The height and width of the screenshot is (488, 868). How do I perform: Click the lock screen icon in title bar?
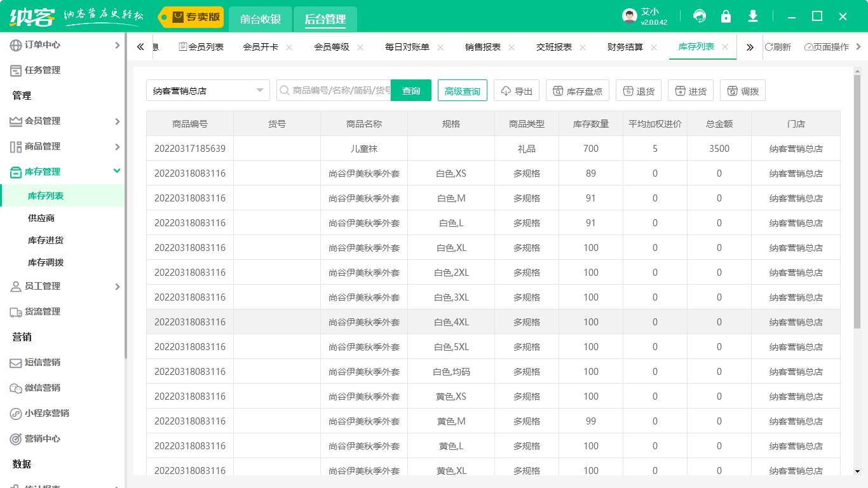pyautogui.click(x=726, y=16)
